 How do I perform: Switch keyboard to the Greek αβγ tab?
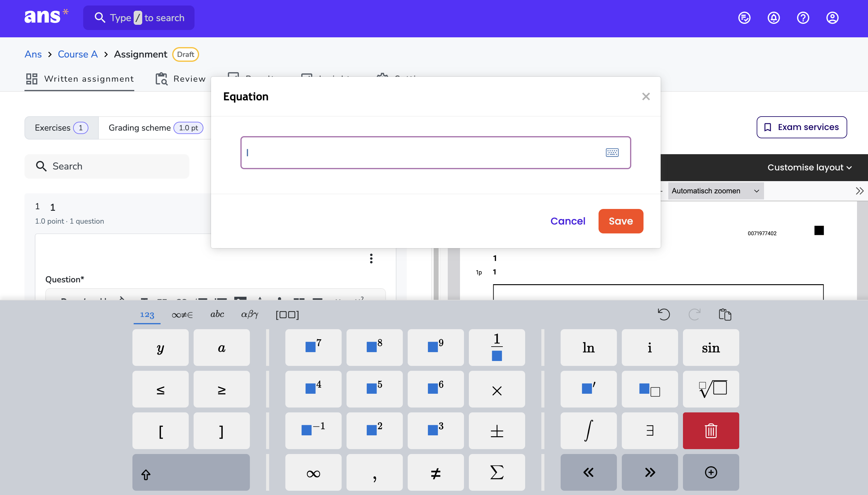point(250,314)
